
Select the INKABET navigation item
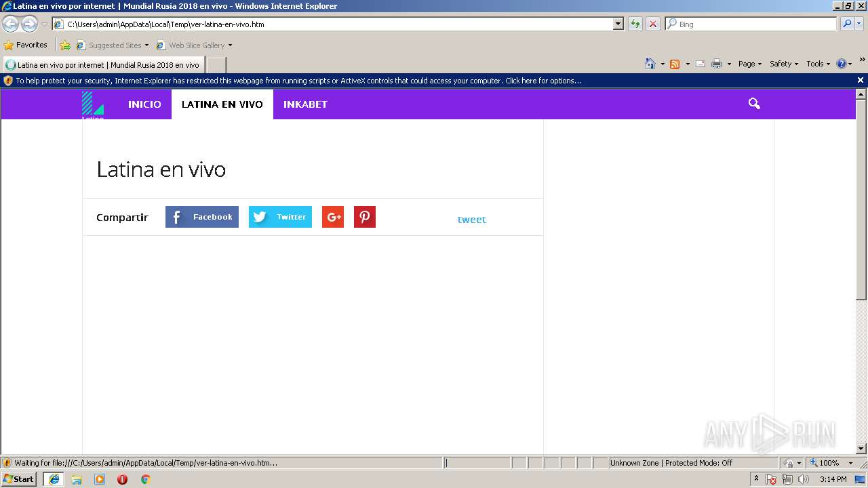(305, 104)
